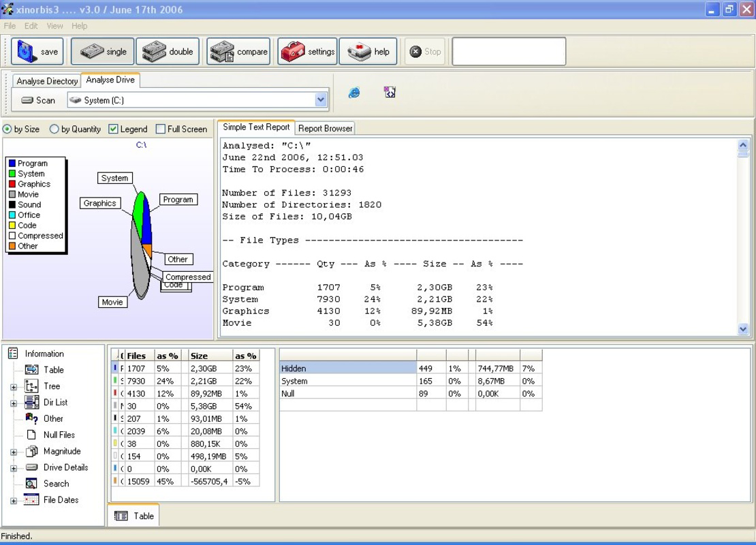
Task: Select the Dir List icon
Action: tap(31, 402)
